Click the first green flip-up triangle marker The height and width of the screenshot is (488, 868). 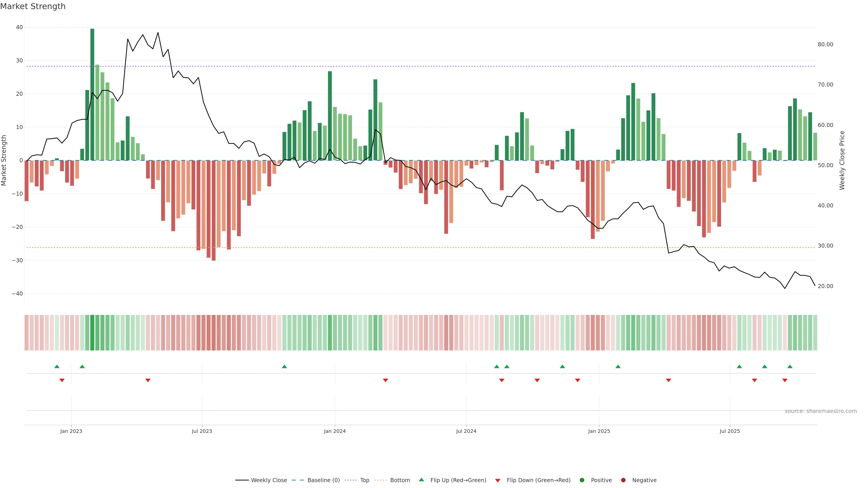(x=57, y=366)
